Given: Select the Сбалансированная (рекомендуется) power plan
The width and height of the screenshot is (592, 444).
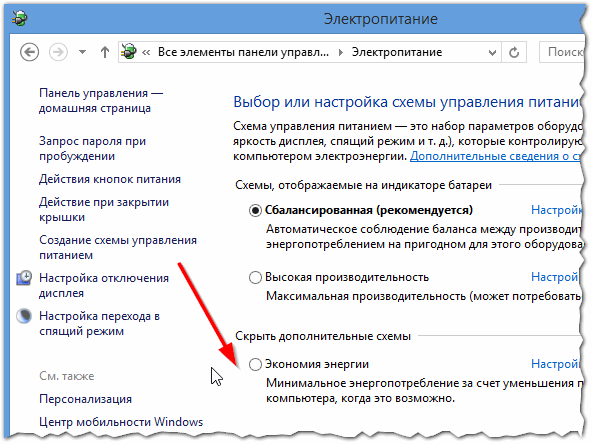Looking at the screenshot, I should click(255, 210).
